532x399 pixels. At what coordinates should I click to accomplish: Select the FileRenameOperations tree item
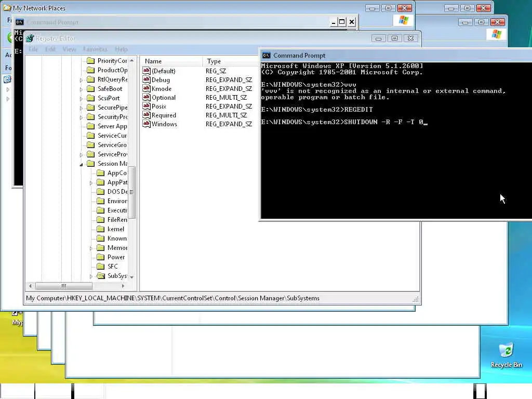(117, 220)
